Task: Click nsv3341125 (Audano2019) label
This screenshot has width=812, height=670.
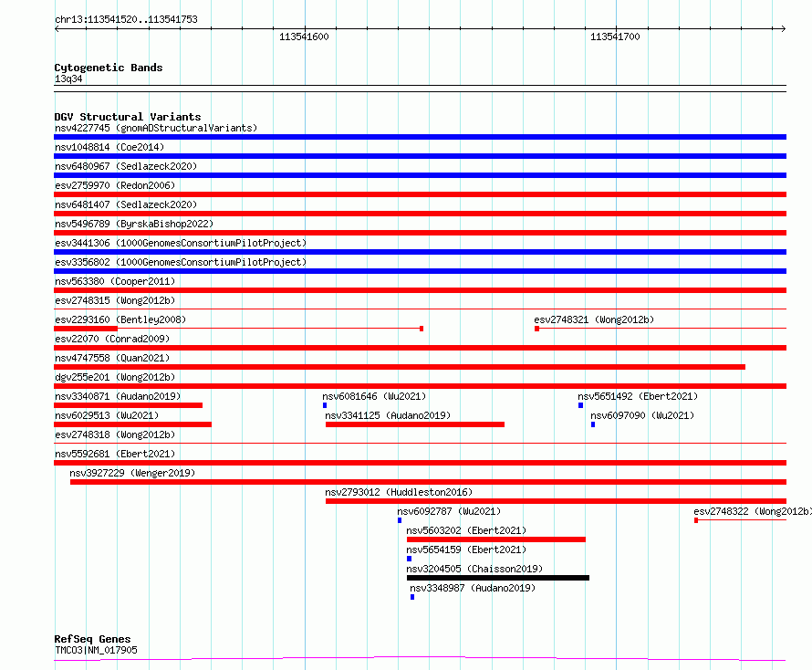Action: click(388, 415)
